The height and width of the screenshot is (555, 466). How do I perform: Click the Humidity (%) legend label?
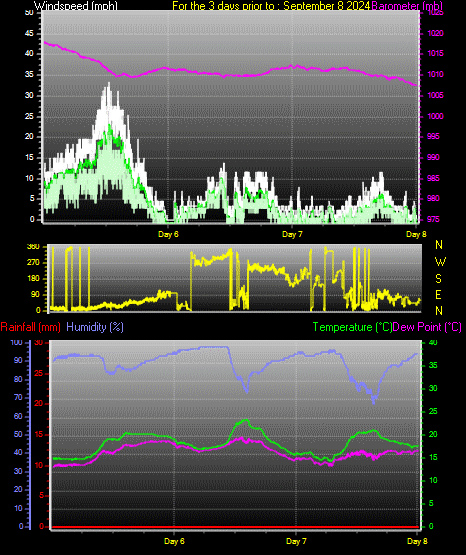[x=95, y=327]
